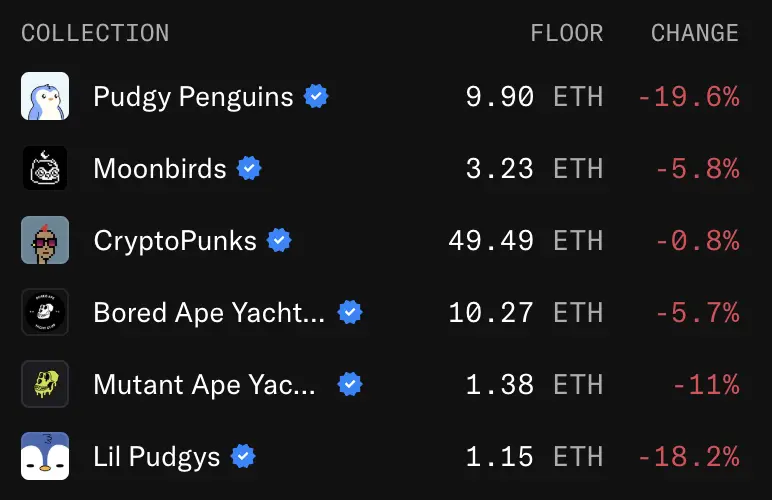Click the 10.27 ETH floor price

click(x=526, y=312)
